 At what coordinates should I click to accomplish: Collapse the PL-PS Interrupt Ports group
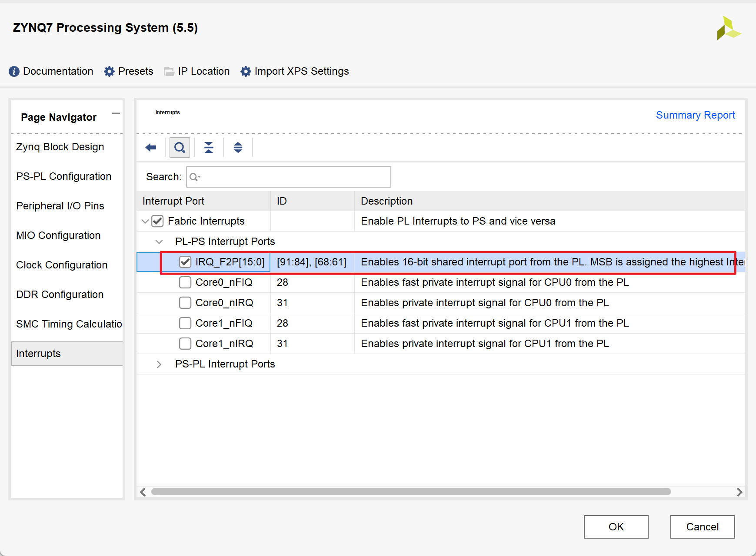(159, 242)
